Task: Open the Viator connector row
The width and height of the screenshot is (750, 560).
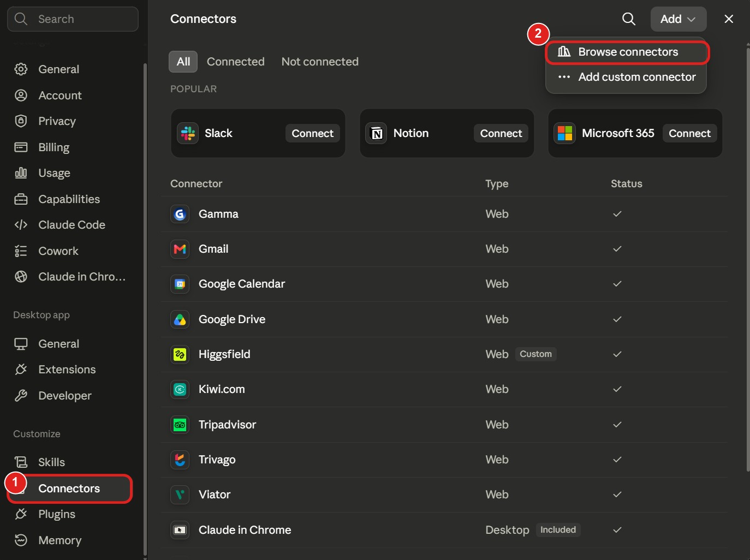Action: pyautogui.click(x=445, y=495)
